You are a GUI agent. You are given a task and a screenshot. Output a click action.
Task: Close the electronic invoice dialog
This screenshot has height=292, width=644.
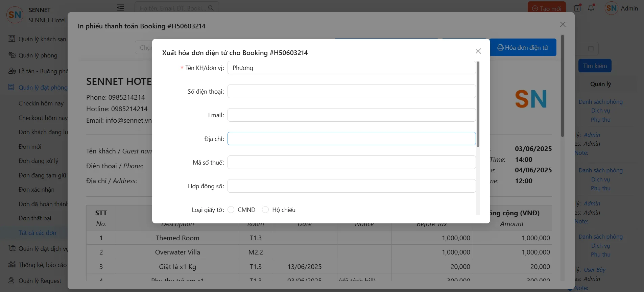(x=478, y=51)
